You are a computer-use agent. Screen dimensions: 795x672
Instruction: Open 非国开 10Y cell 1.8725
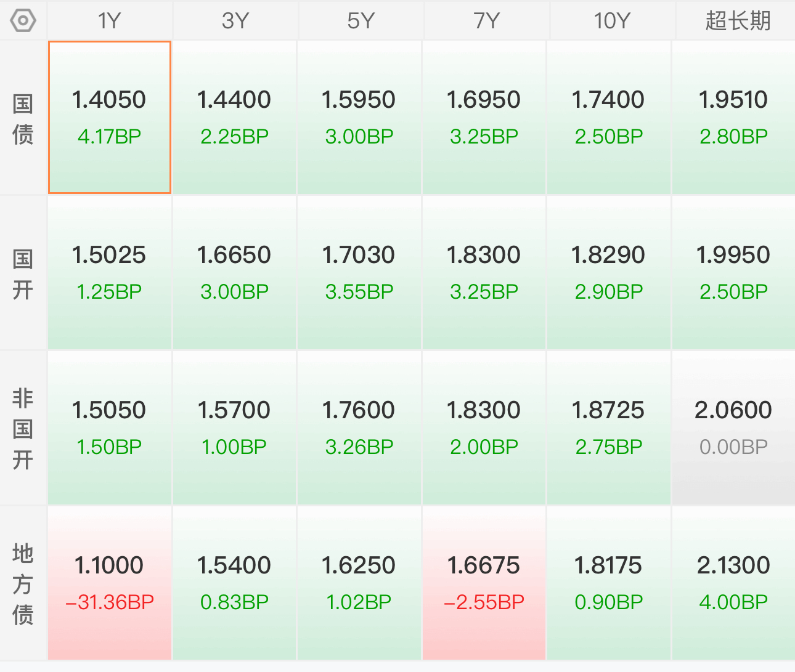point(609,428)
